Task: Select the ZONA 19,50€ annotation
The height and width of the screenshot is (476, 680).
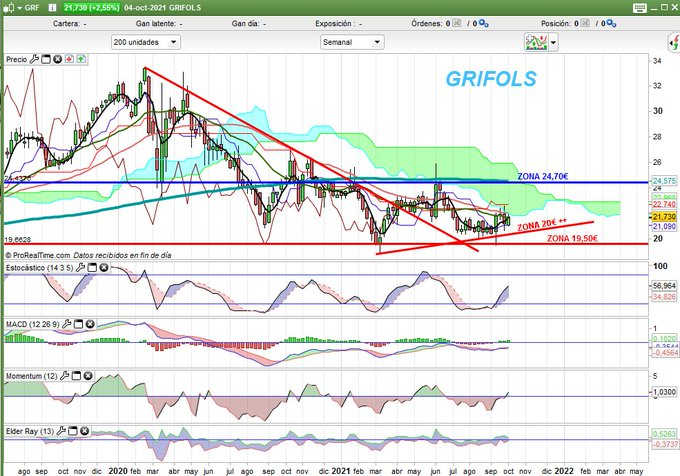Action: pyautogui.click(x=572, y=238)
